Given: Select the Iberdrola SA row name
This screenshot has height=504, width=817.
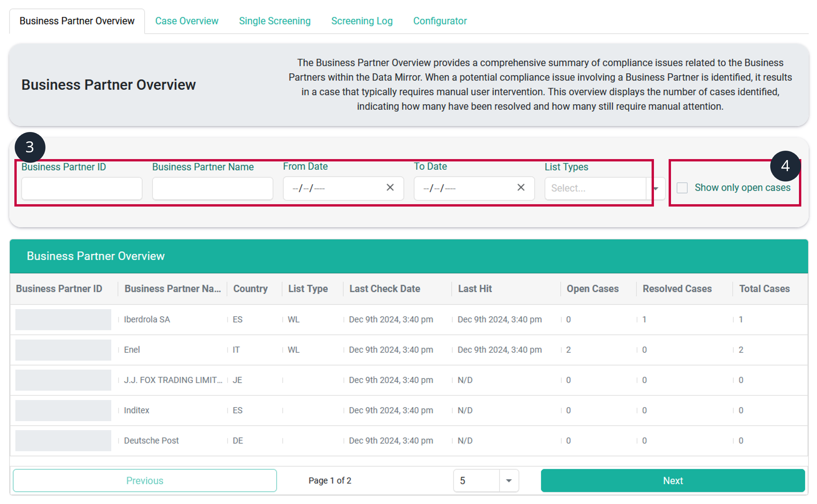Looking at the screenshot, I should [x=147, y=320].
